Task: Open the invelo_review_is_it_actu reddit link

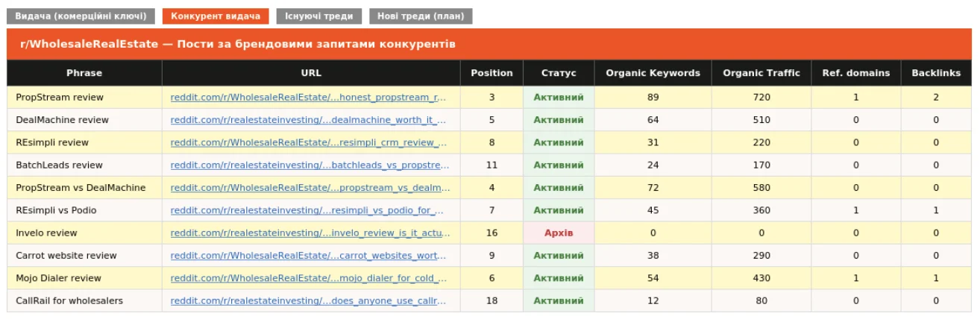Action: point(310,233)
